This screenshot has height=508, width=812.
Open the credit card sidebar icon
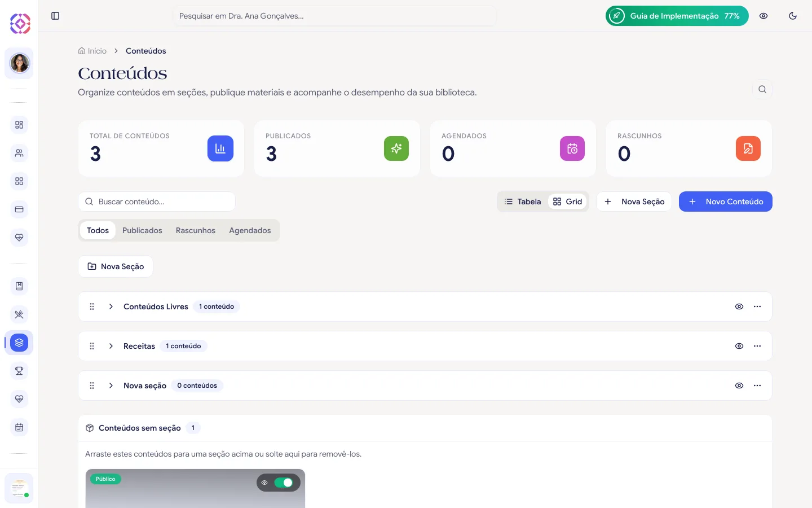pos(19,209)
